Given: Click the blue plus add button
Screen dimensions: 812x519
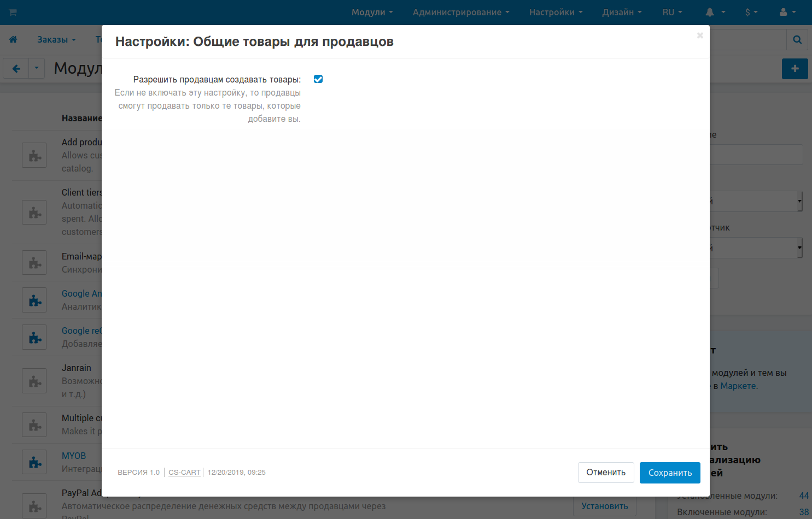Looking at the screenshot, I should (795, 69).
